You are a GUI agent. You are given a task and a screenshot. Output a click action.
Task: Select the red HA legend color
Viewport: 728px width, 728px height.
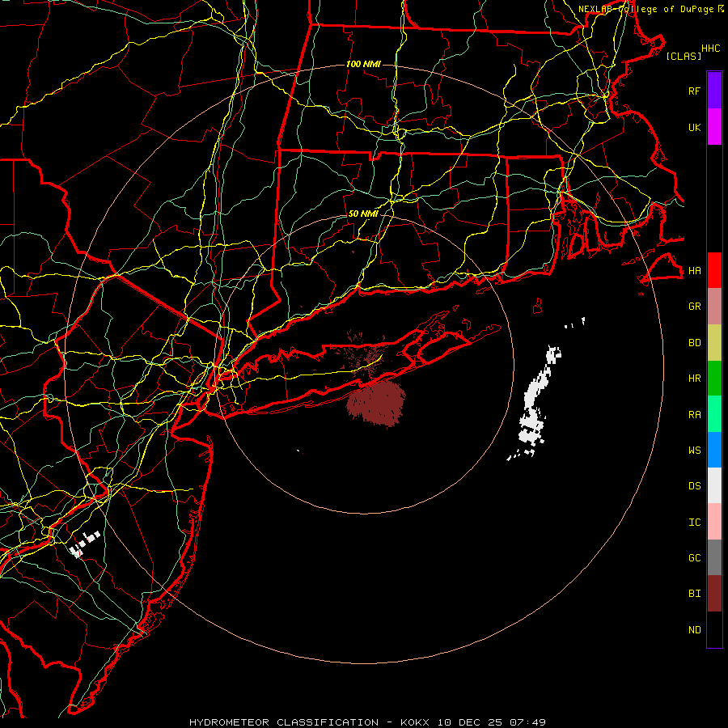coord(714,270)
